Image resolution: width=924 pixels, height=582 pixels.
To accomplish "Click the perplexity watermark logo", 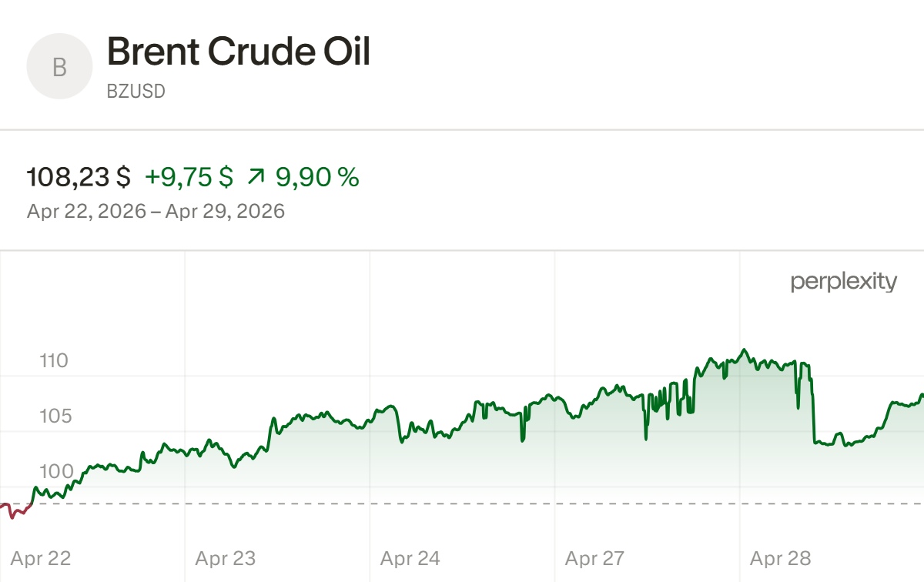I will pos(843,282).
